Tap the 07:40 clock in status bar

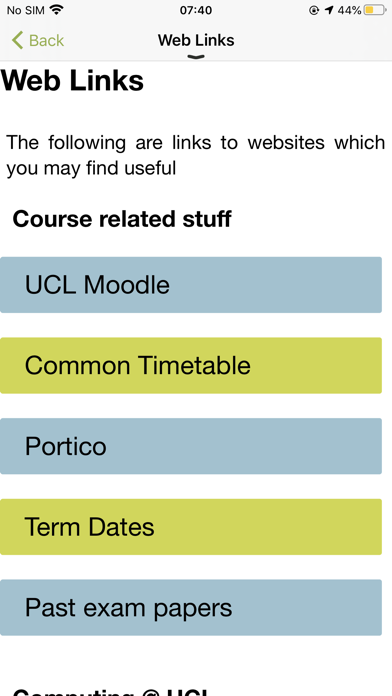tap(196, 10)
